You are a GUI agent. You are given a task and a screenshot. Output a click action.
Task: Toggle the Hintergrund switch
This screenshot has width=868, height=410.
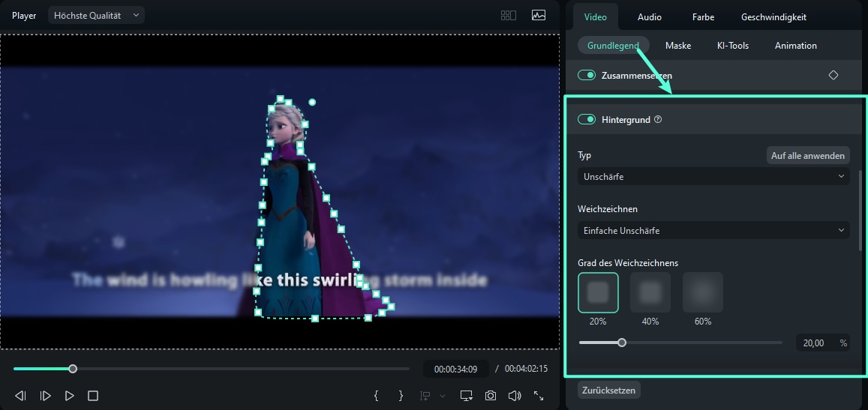(x=586, y=119)
